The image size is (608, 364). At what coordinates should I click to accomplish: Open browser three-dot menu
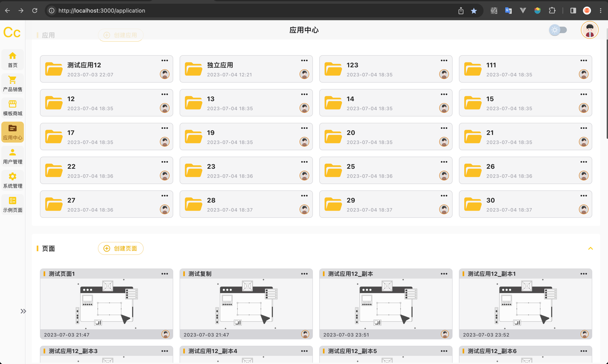click(x=601, y=10)
